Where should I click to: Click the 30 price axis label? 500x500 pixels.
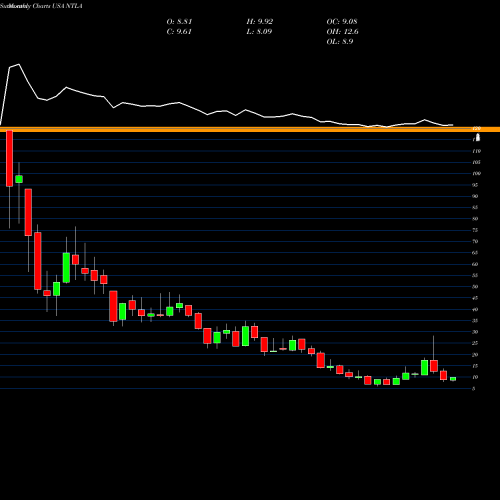[x=475, y=332]
